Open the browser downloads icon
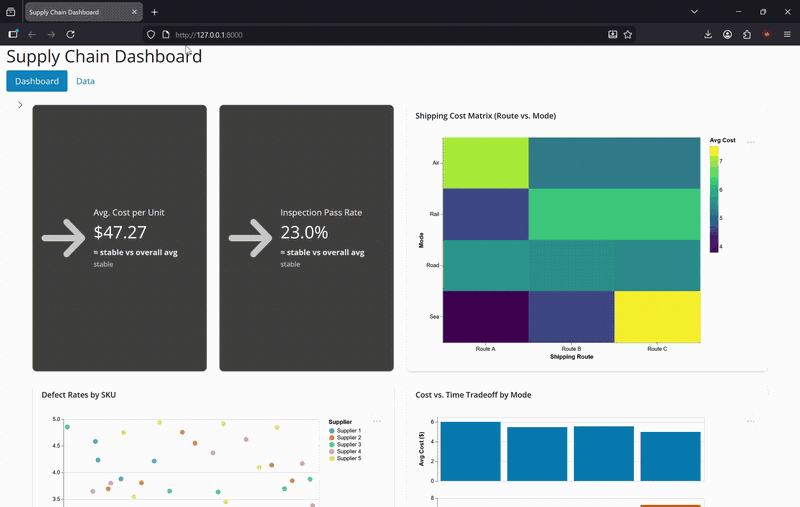Image resolution: width=800 pixels, height=507 pixels. point(708,34)
